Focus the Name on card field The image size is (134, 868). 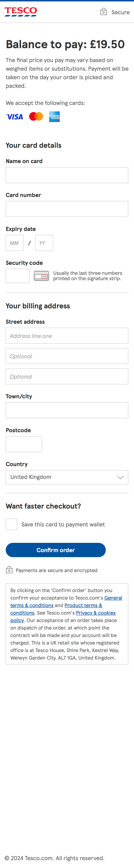click(67, 175)
